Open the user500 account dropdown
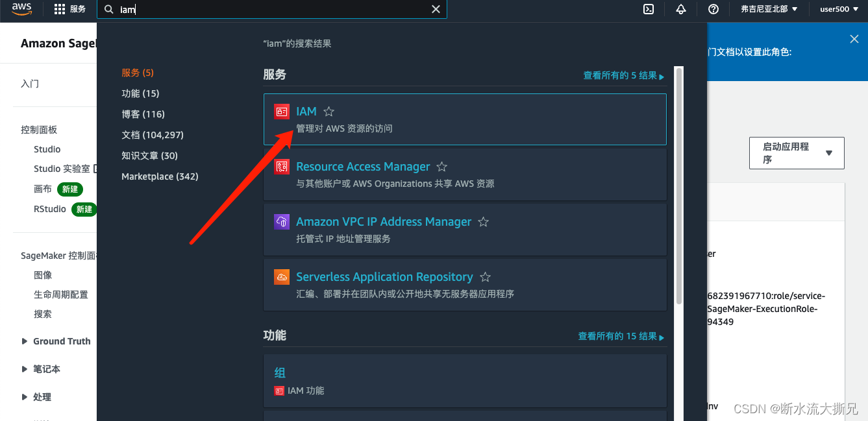This screenshot has width=868, height=421. pyautogui.click(x=839, y=9)
